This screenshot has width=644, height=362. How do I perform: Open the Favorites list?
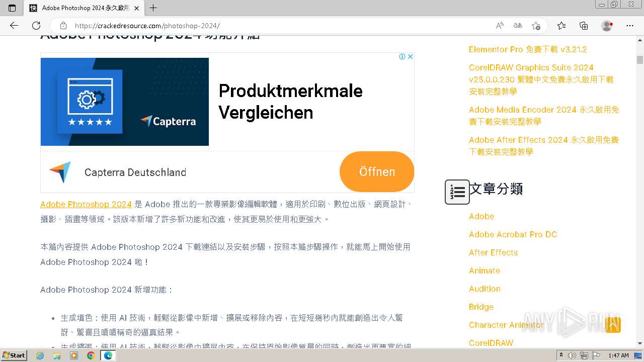coord(561,26)
